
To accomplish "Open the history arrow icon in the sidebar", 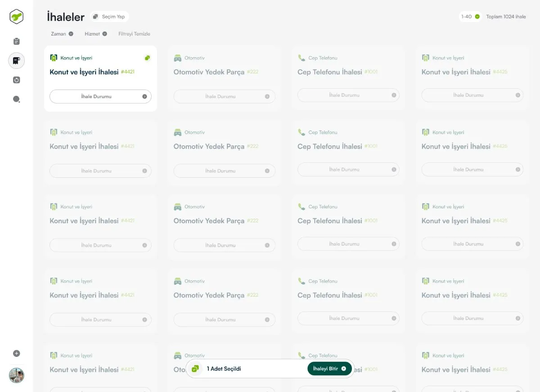I will click(17, 80).
